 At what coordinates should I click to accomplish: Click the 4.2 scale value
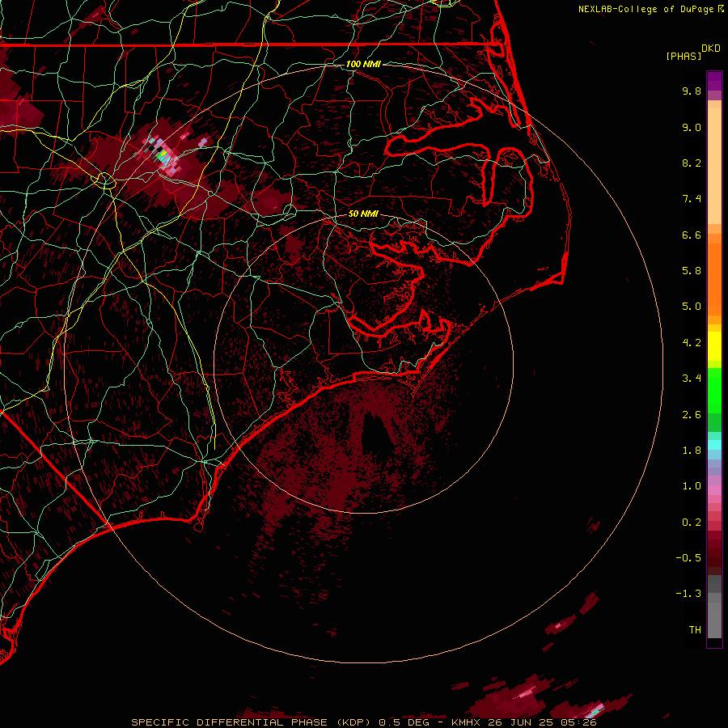point(692,343)
